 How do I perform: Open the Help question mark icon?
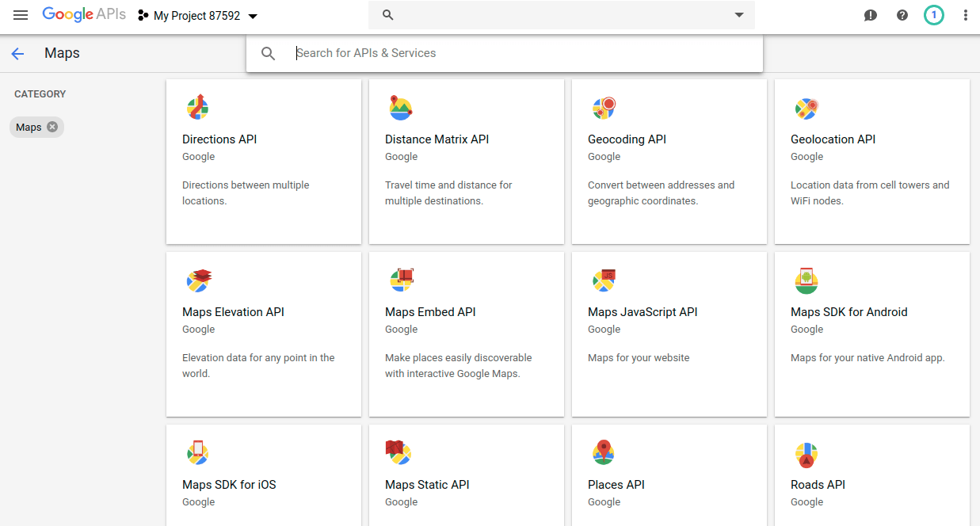click(902, 15)
